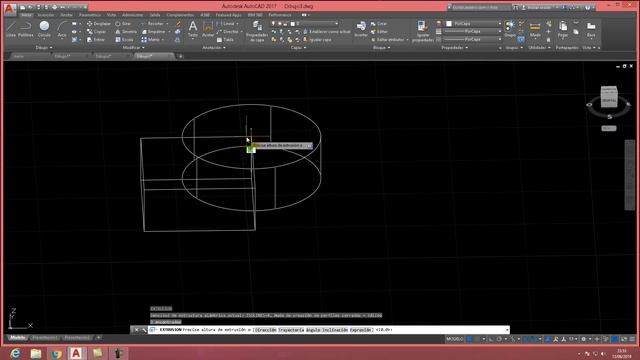This screenshot has width=640, height=360.
Task: Click Editar atributos button
Action: coord(390,40)
